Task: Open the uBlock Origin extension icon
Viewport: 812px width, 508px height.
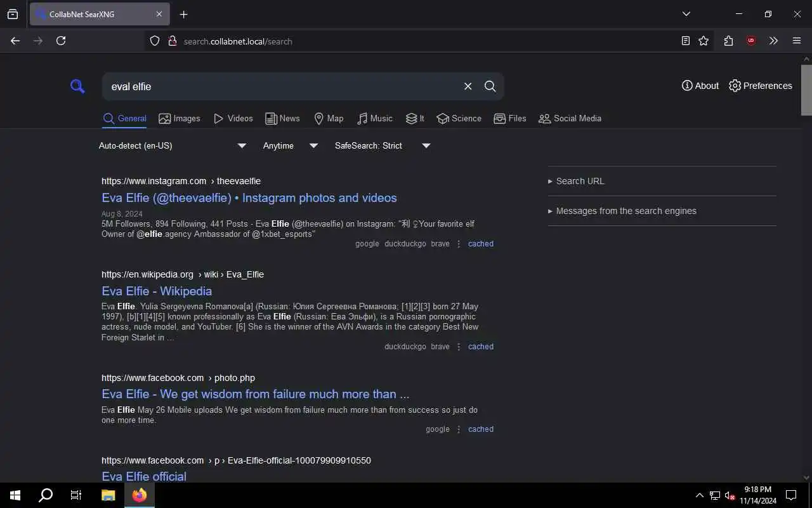Action: (751, 41)
